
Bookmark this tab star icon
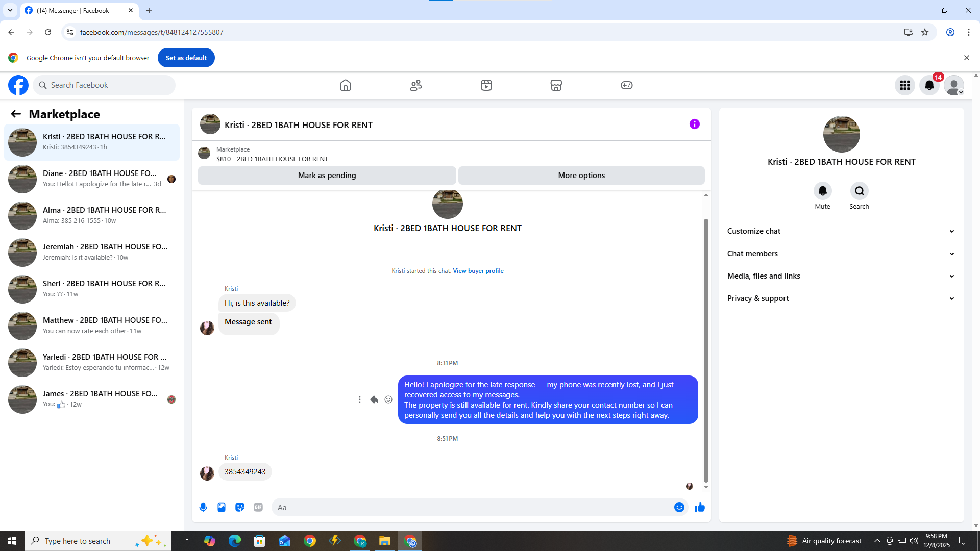[x=925, y=32]
